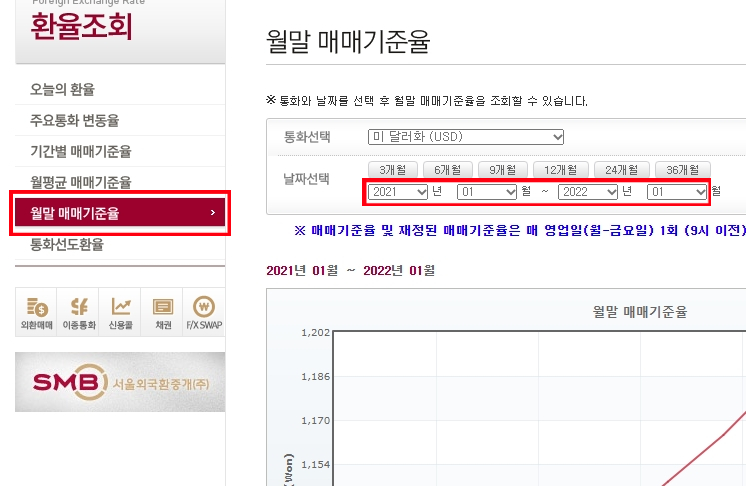
Task: Open the 이종통화 icon shortcut
Action: click(78, 312)
